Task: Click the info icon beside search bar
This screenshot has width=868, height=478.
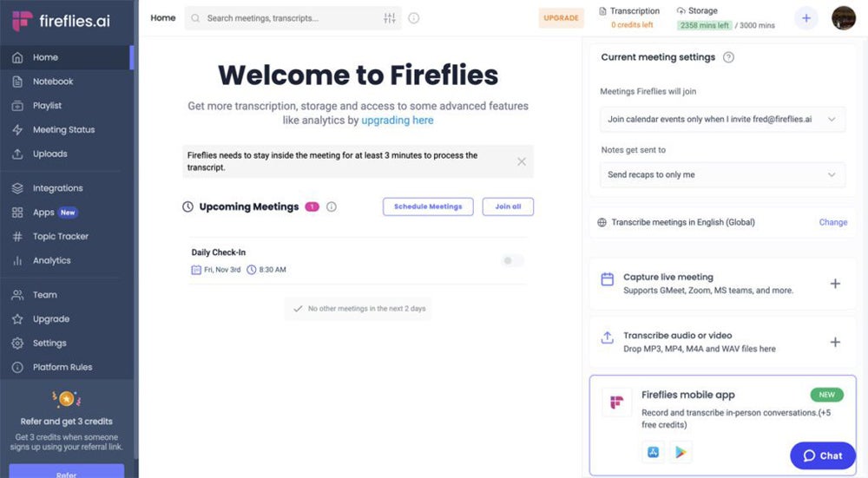Action: pos(414,18)
